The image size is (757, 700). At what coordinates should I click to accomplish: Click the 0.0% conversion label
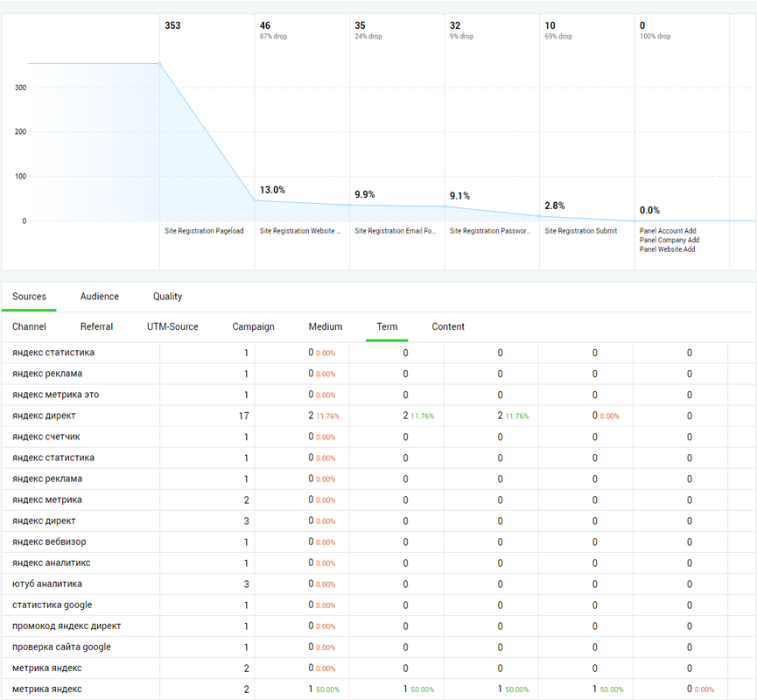coord(650,211)
